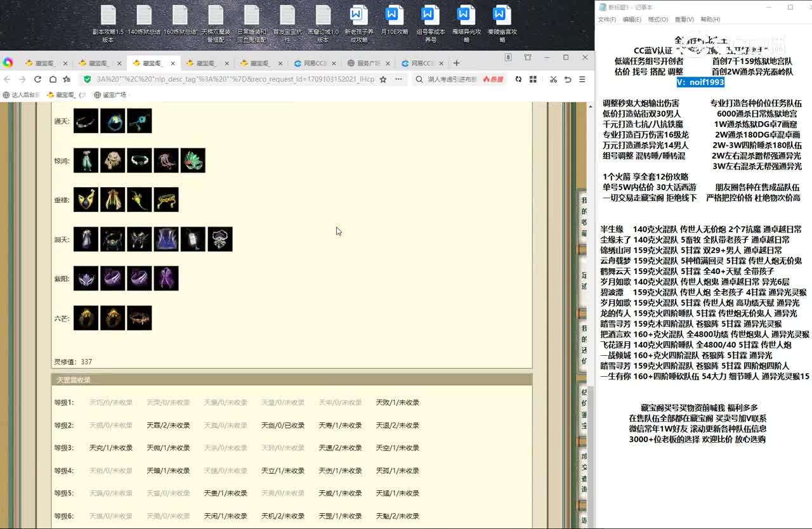Image resolution: width=812 pixels, height=529 pixels.
Task: Click the 天败/1/未收录 entry
Action: click(398, 403)
